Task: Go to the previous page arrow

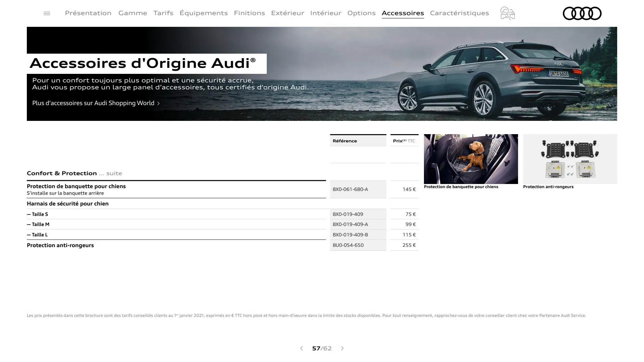Action: 301,348
